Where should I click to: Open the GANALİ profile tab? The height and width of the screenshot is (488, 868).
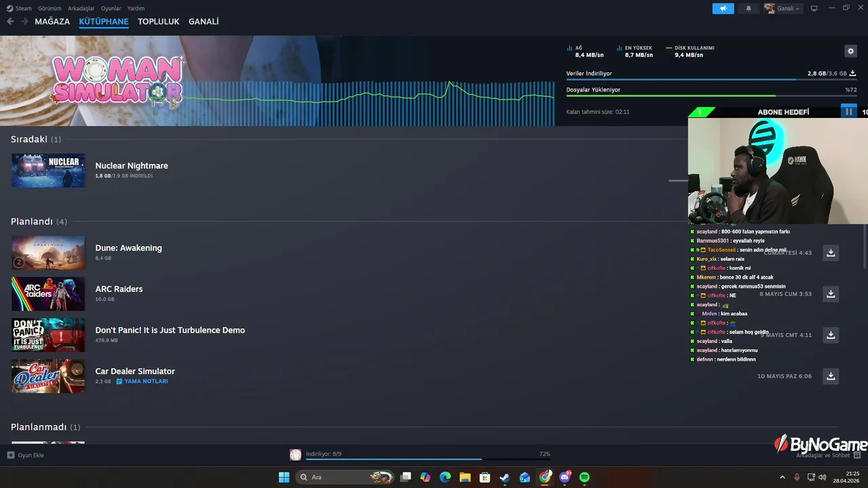203,22
